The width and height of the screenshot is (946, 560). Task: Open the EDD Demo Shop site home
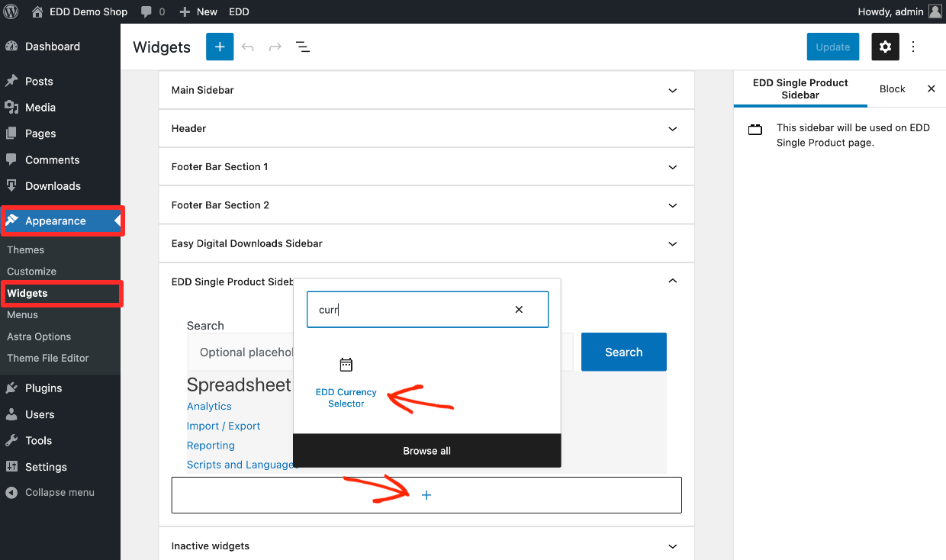[80, 11]
